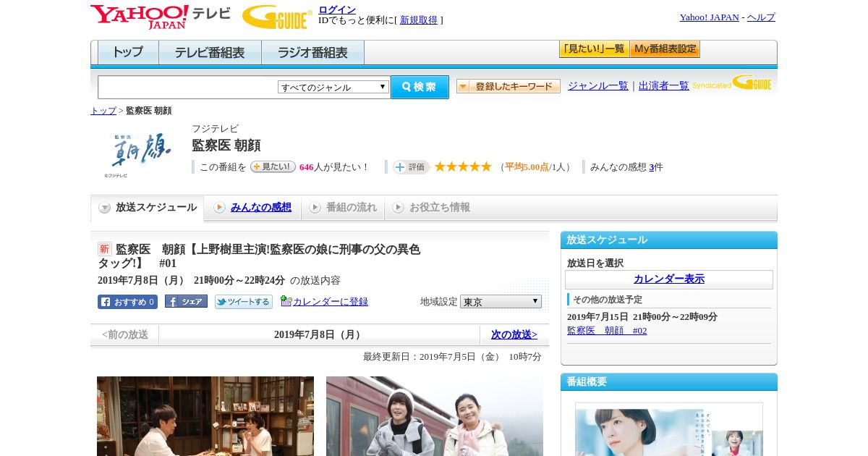The height and width of the screenshot is (456, 868).
Task: Click the 最終更新日 timestamp text
Action: [x=452, y=357]
